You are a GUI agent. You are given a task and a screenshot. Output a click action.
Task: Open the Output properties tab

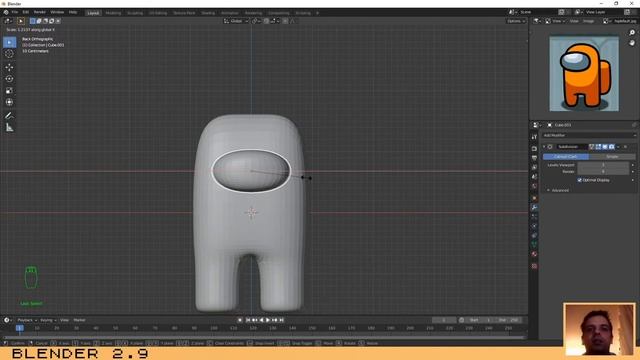(534, 158)
